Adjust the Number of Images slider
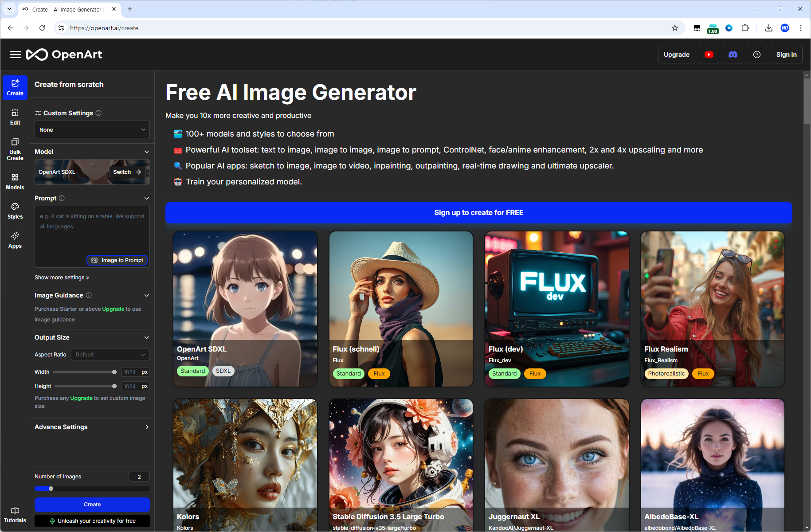The height and width of the screenshot is (532, 811). pos(92,489)
